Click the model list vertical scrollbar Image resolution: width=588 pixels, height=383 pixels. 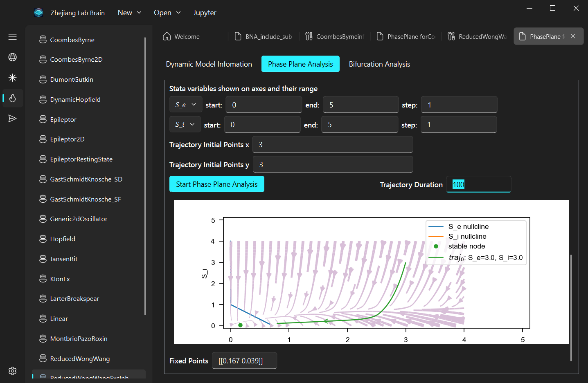(145, 176)
